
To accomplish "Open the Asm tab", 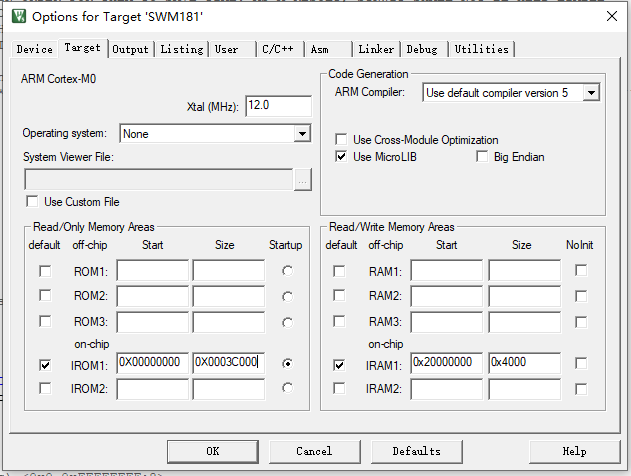I will (328, 49).
